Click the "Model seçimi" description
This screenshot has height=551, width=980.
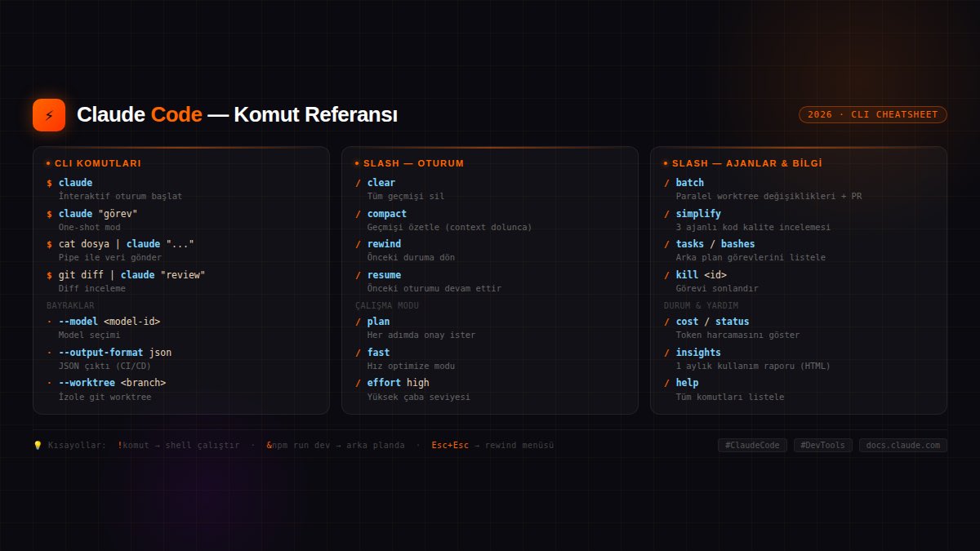89,335
